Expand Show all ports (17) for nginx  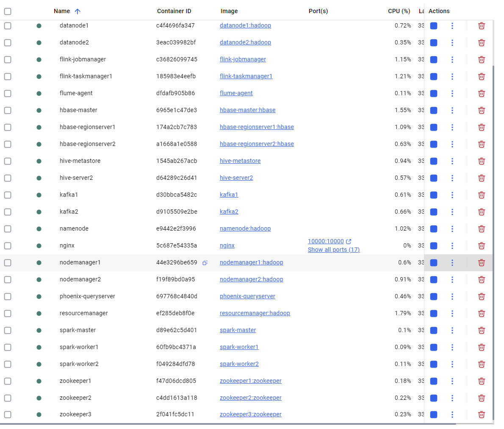click(x=334, y=250)
